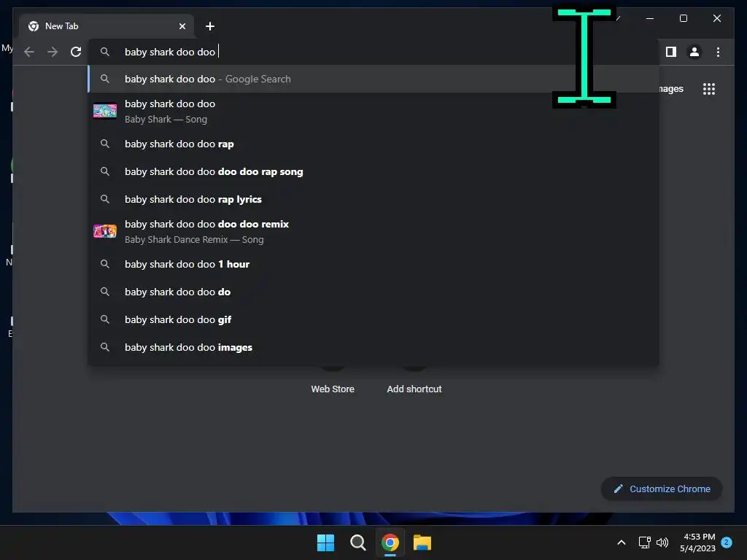
Task: Open a new tab with plus button
Action: click(x=210, y=26)
